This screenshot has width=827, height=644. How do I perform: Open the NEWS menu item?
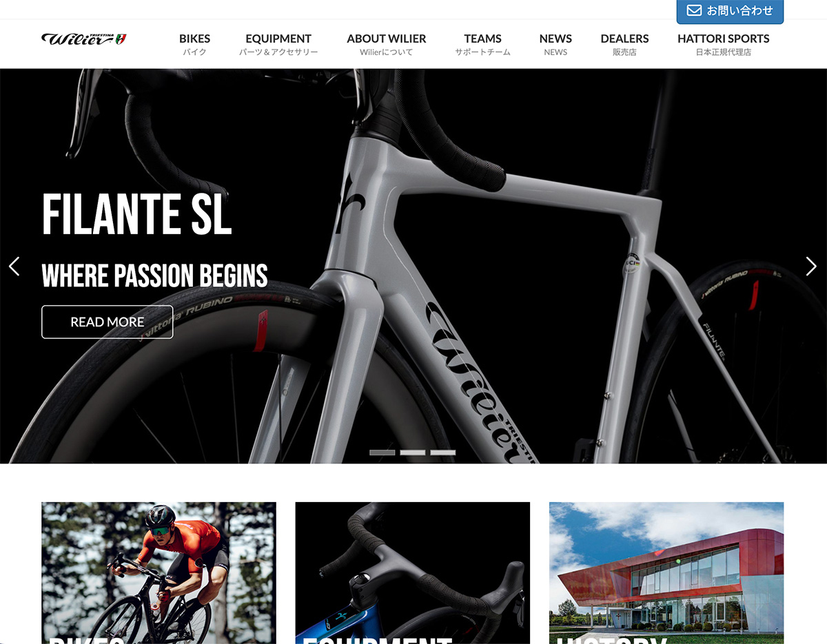pyautogui.click(x=555, y=45)
